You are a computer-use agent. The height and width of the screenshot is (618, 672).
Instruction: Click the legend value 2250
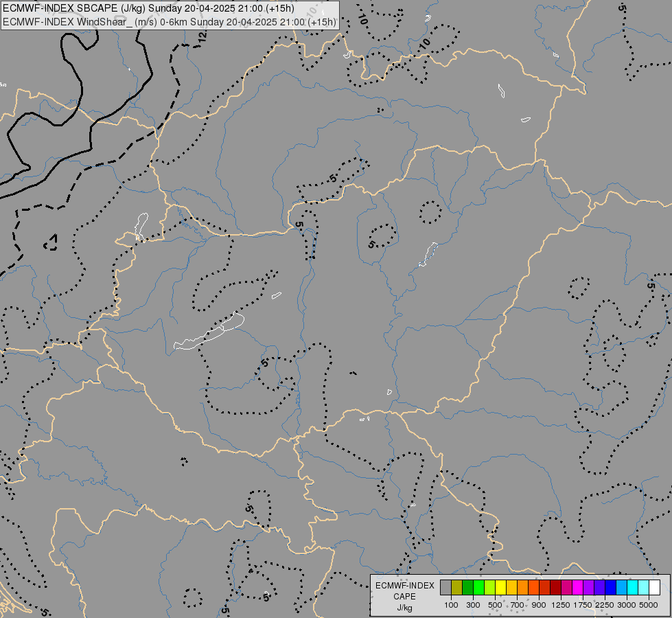click(605, 605)
